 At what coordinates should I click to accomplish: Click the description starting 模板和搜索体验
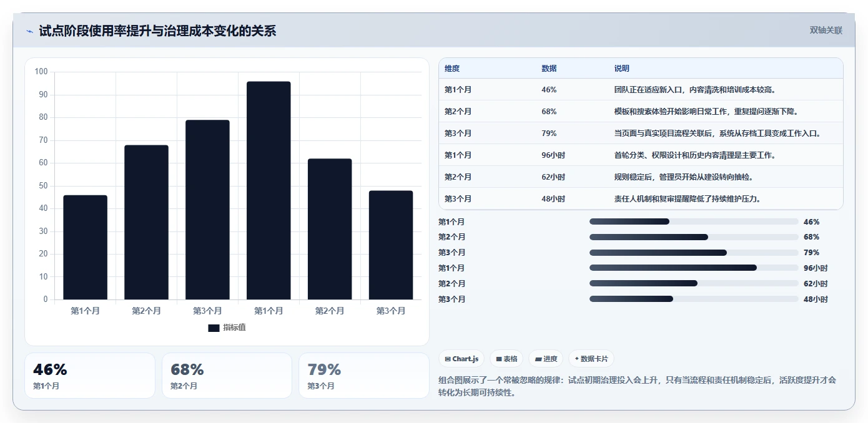[x=707, y=112]
